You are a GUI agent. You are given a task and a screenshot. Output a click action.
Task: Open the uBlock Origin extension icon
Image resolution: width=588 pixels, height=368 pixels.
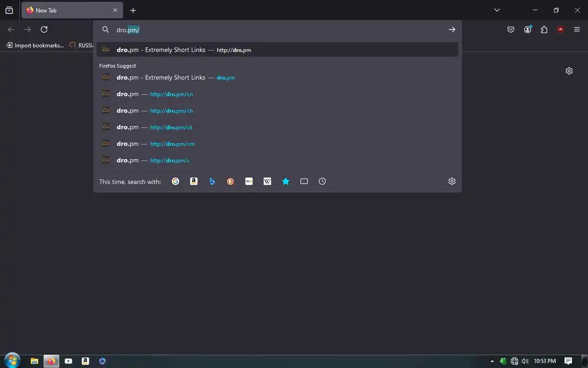click(560, 29)
